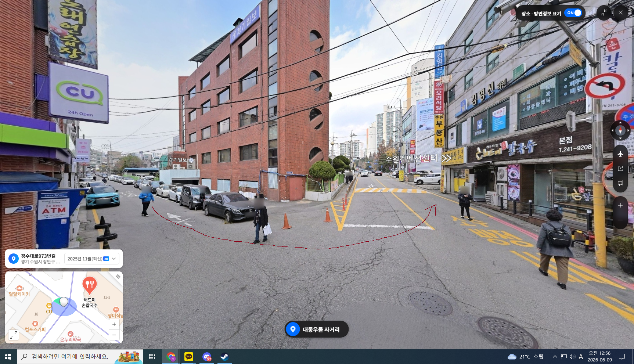Click the 경기일보 place label on building
The width and height of the screenshot is (634, 364).
click(x=180, y=160)
